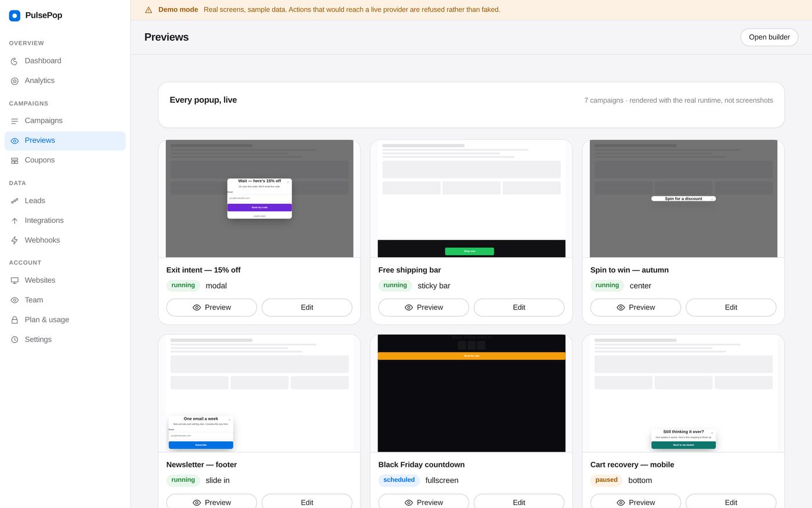The width and height of the screenshot is (812, 508).
Task: Go to Analytics in the sidebar
Action: coord(65,81)
